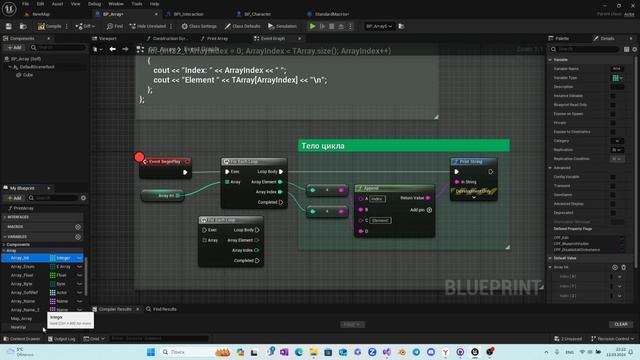Start Simulation mode
640x360 pixels.
click(x=282, y=26)
